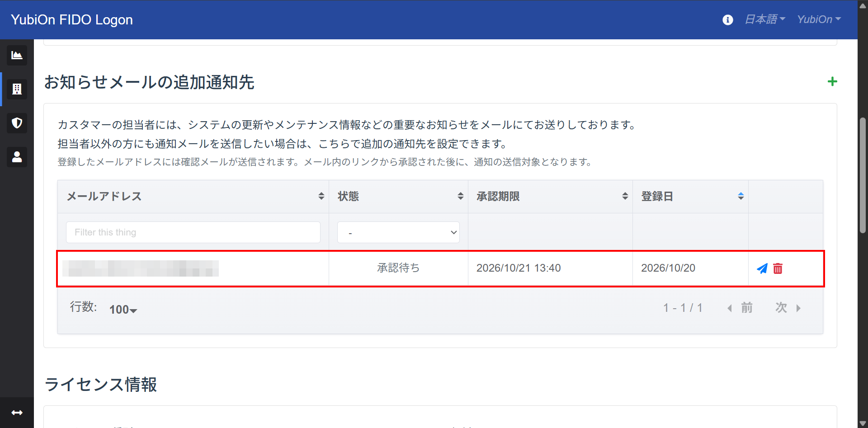Open the shield security icon in sidebar
The height and width of the screenshot is (428, 868).
17,123
